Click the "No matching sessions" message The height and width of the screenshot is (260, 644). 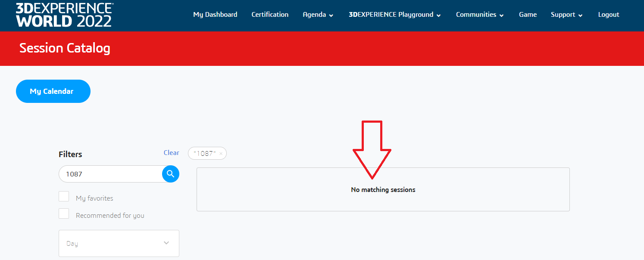383,189
